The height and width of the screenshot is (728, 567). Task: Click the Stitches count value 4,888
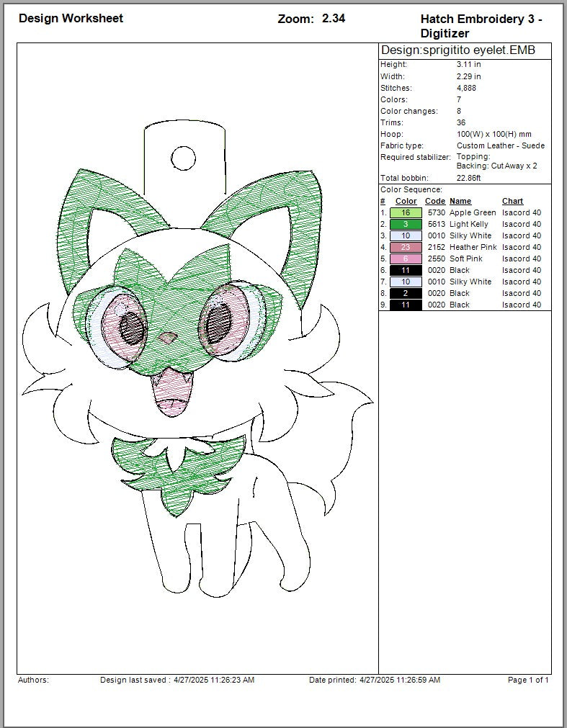[x=466, y=88]
